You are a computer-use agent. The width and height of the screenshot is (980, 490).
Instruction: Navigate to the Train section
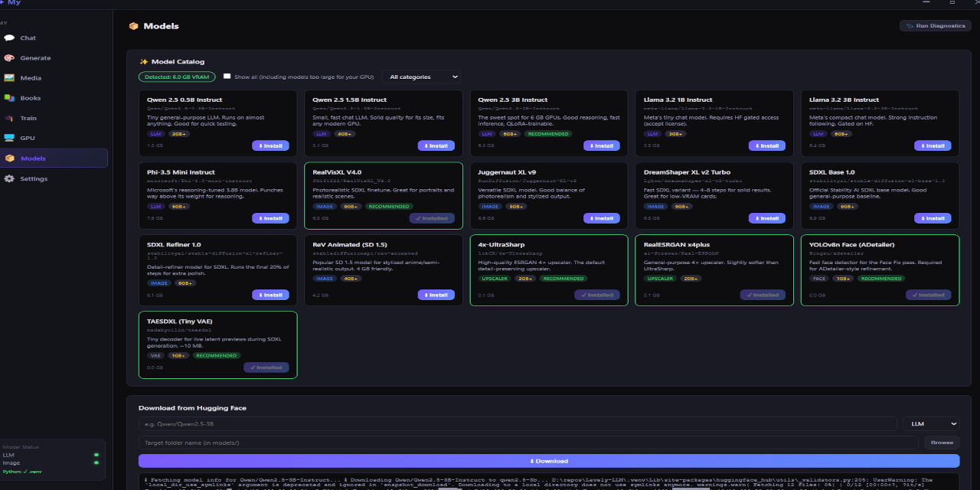point(28,118)
